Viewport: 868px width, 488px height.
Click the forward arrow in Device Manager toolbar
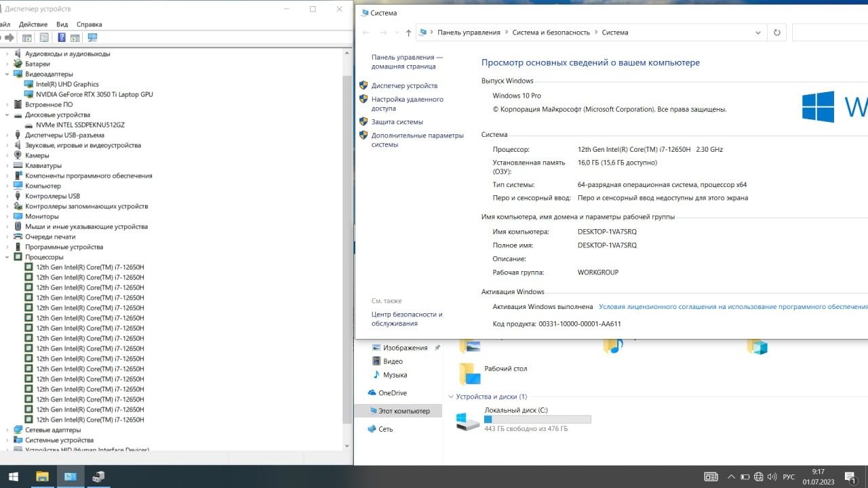pos(9,38)
